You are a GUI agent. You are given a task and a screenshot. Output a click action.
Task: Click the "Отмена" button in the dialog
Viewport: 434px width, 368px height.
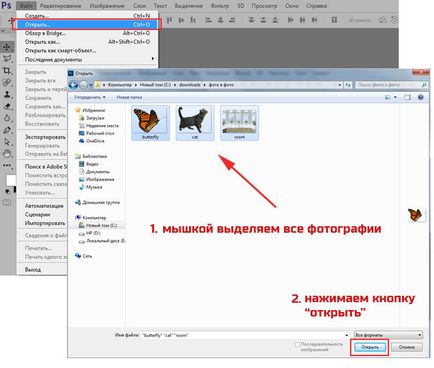pos(407,347)
